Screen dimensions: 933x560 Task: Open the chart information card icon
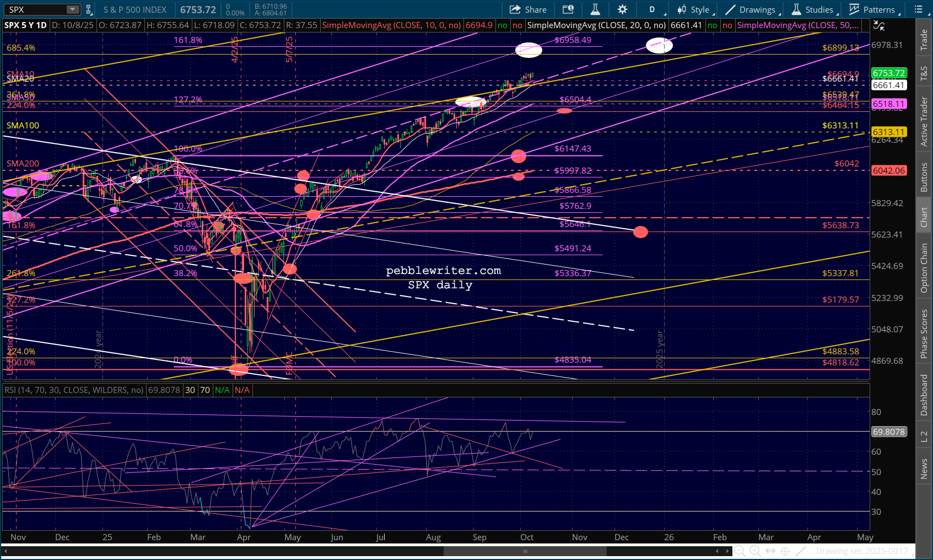pyautogui.click(x=568, y=9)
